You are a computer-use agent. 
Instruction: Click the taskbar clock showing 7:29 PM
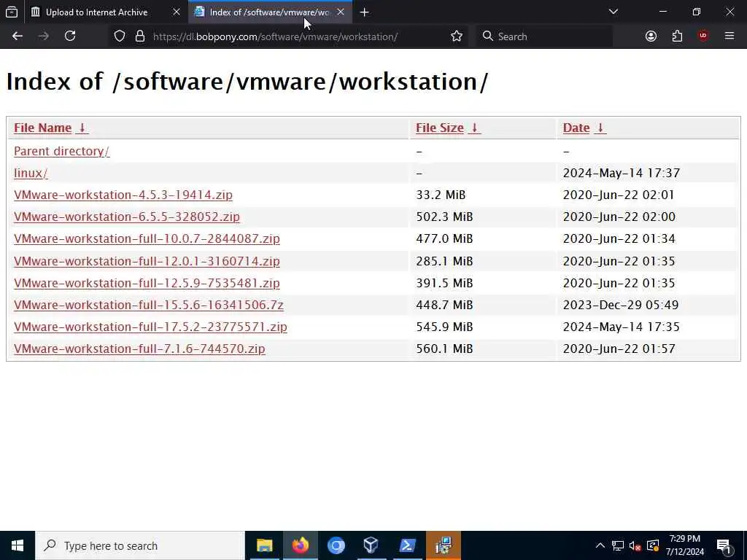(684, 545)
